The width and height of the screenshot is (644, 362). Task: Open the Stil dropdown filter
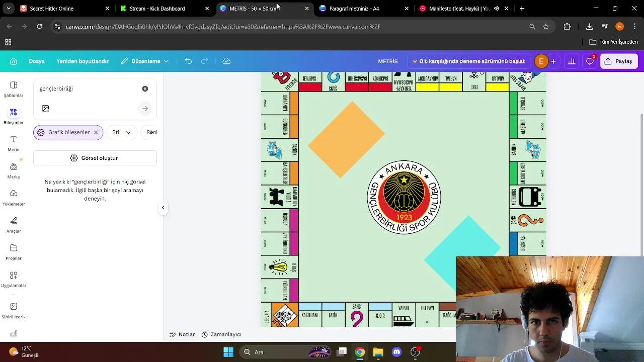coord(121,132)
